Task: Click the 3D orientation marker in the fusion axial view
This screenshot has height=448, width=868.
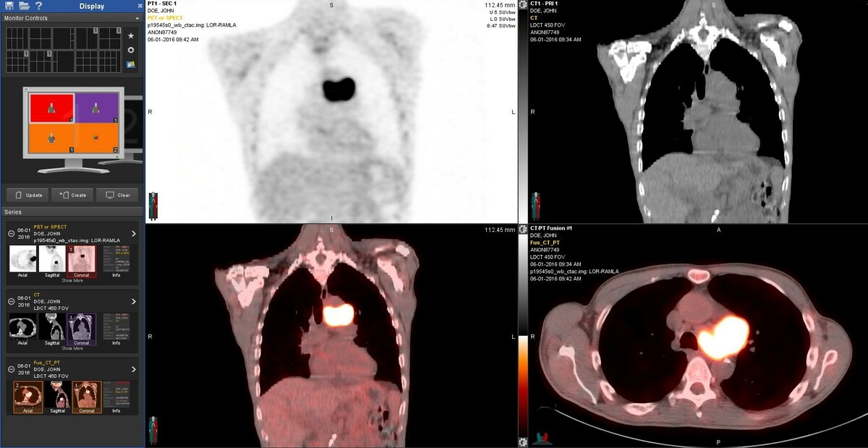Action: pos(541,436)
